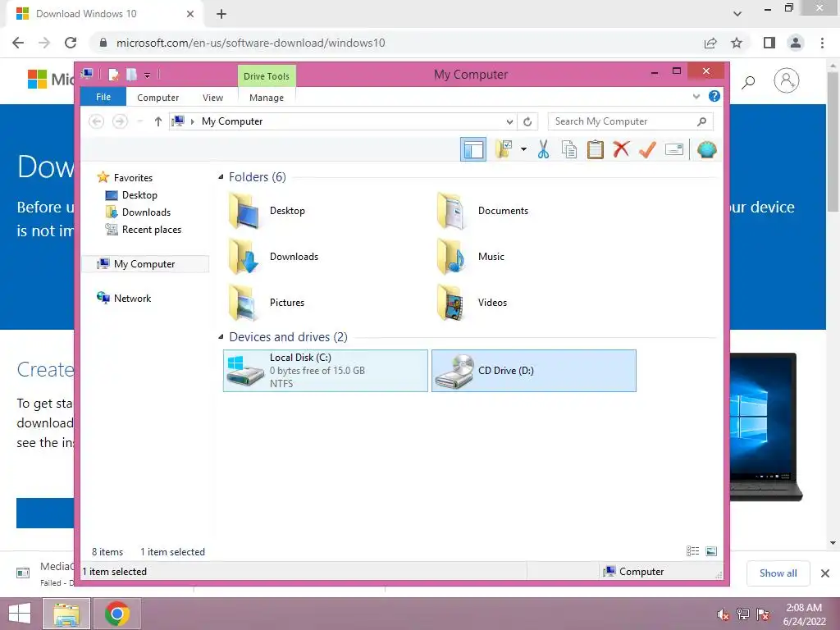Close the Chrome downloads bar

pos(825,573)
